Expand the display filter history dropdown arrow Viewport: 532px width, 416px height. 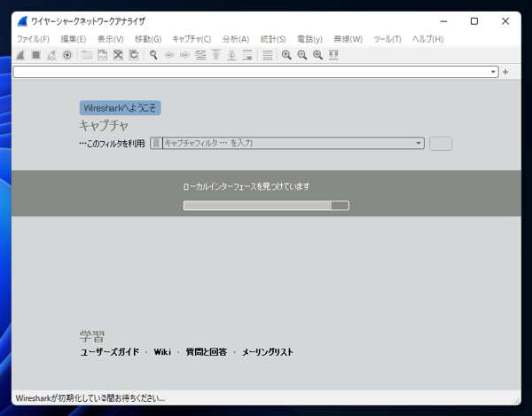(x=493, y=72)
